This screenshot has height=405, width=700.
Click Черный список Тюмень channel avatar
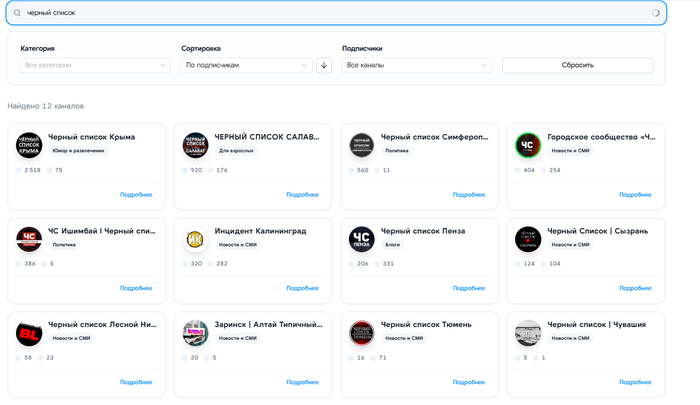tap(361, 333)
